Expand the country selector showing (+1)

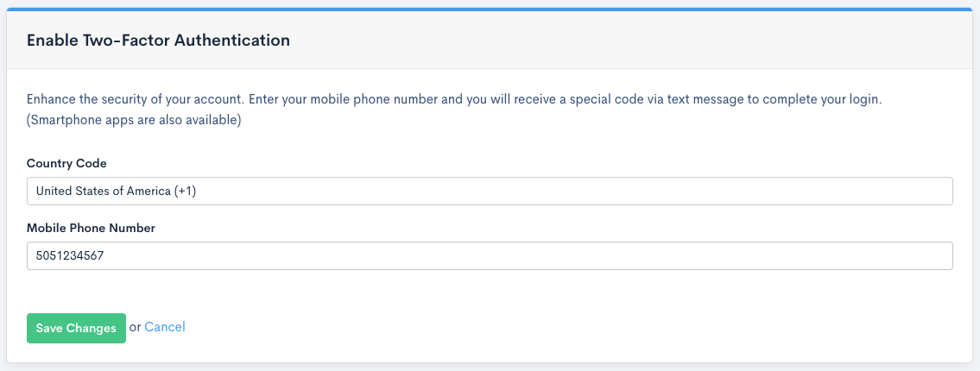[x=489, y=192]
